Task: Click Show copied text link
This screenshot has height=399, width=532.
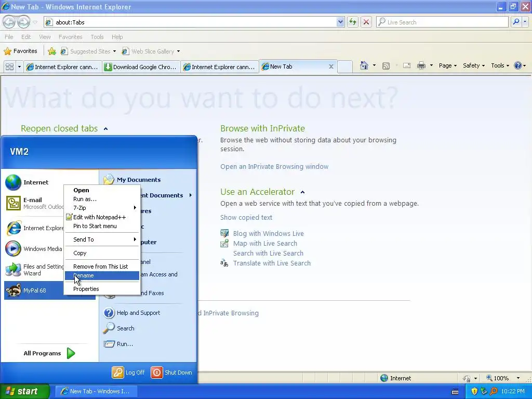Action: (x=246, y=218)
